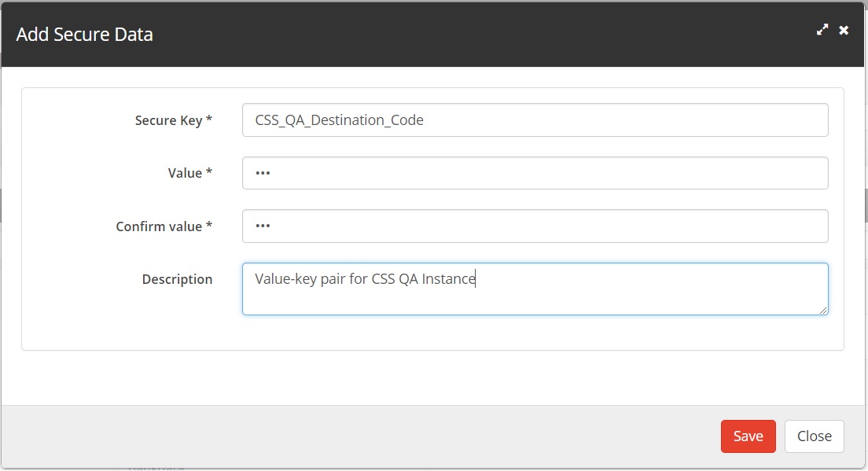
Task: Click the Description label
Action: (x=177, y=279)
